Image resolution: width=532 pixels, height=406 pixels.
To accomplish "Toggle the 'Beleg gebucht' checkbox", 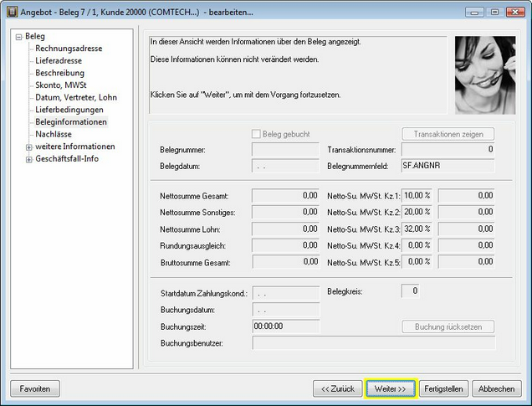I will pyautogui.click(x=257, y=134).
